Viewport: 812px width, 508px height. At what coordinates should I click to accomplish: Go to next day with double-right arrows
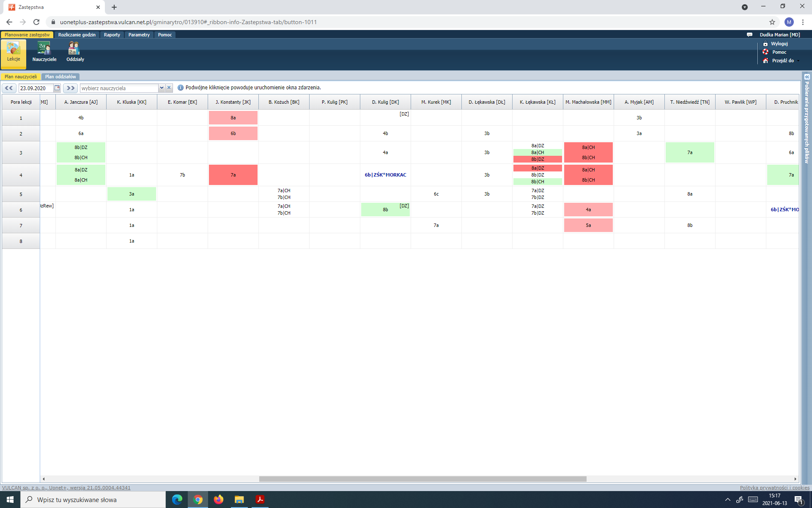tap(70, 88)
